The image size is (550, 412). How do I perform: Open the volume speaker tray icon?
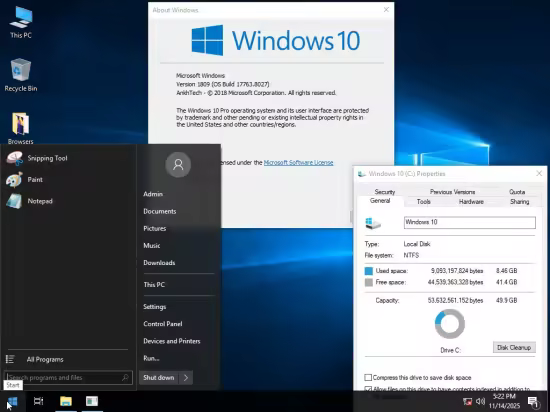[x=480, y=401]
